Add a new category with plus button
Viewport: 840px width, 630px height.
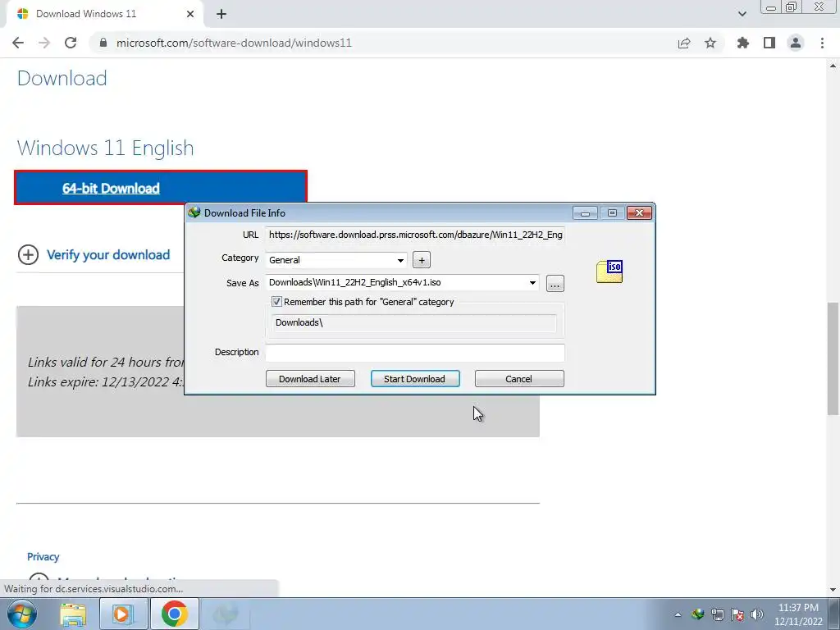click(422, 260)
